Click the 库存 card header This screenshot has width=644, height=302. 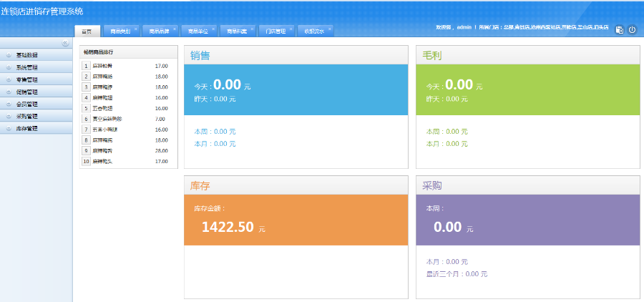[x=296, y=185]
